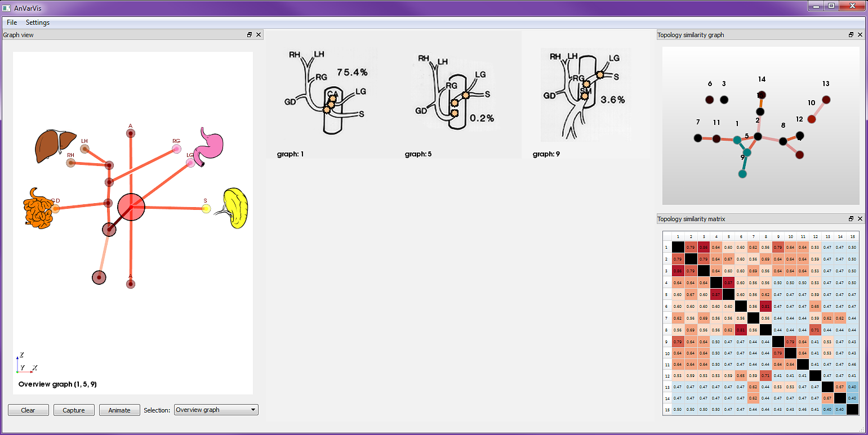868x435 pixels.
Task: Float the Graph view panel
Action: point(250,35)
